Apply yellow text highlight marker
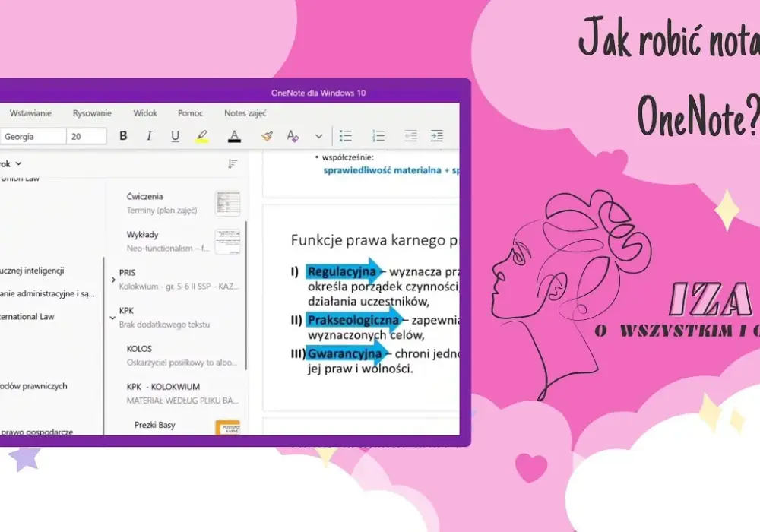This screenshot has height=532, width=760. (x=202, y=136)
